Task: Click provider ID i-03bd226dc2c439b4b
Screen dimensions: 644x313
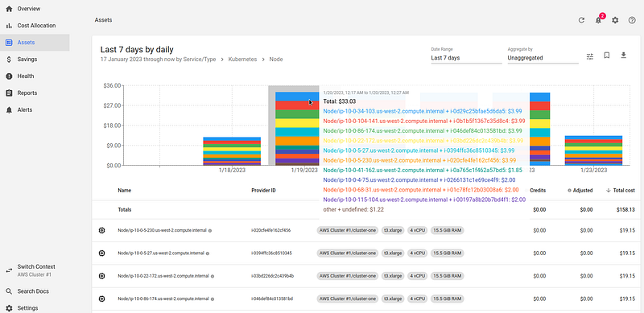Action: coord(272,276)
